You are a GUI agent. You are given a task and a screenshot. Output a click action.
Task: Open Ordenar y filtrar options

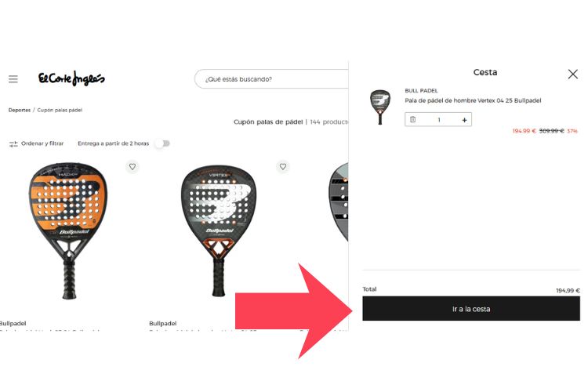[36, 143]
